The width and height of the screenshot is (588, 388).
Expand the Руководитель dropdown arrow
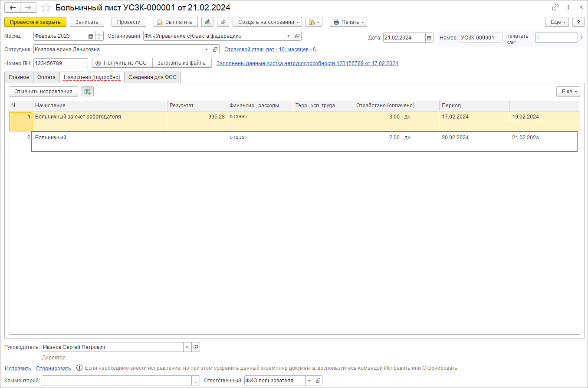click(x=187, y=347)
